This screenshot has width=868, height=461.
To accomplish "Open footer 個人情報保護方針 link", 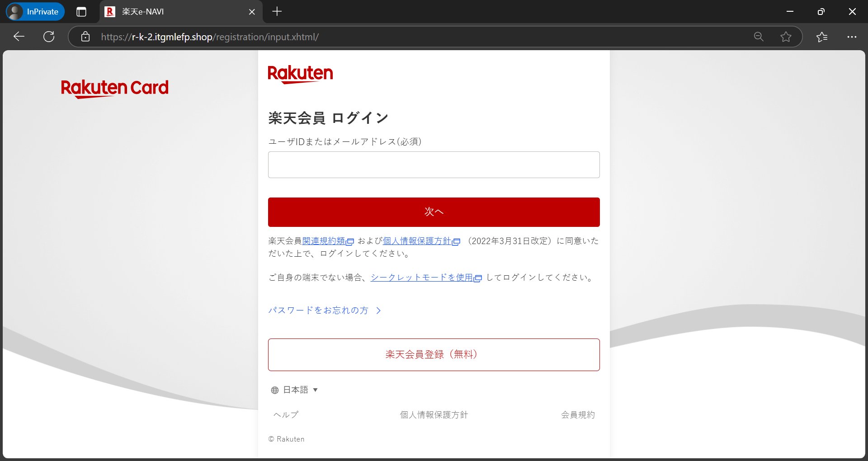I will tap(434, 415).
